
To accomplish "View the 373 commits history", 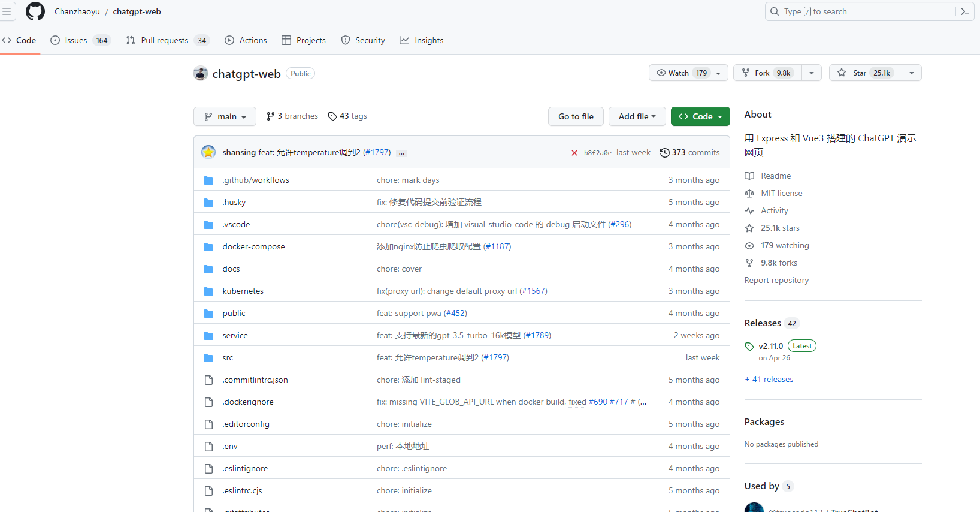I will 689,153.
